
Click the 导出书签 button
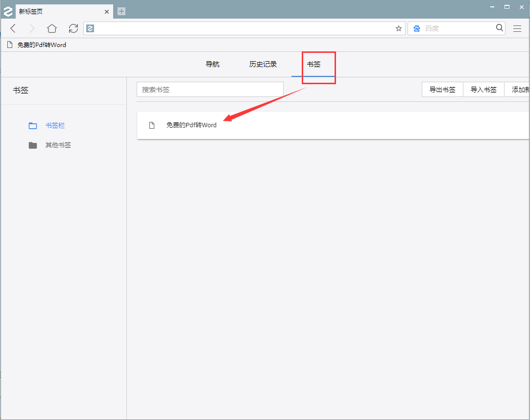pyautogui.click(x=442, y=89)
